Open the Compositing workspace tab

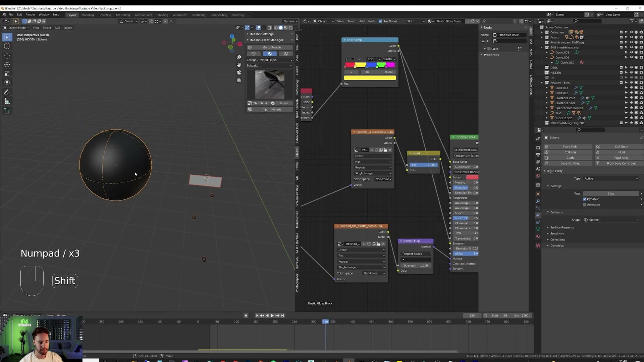219,15
